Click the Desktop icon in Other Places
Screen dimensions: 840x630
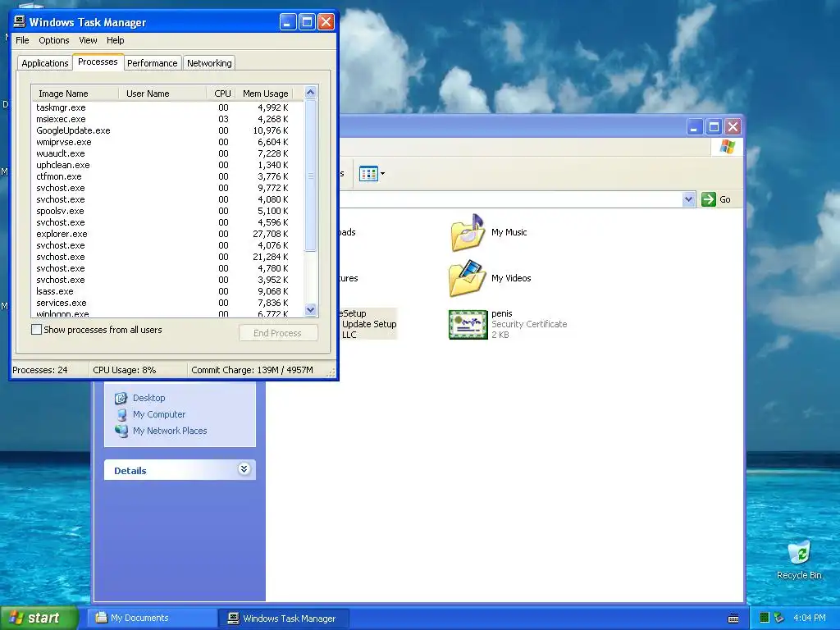point(121,398)
